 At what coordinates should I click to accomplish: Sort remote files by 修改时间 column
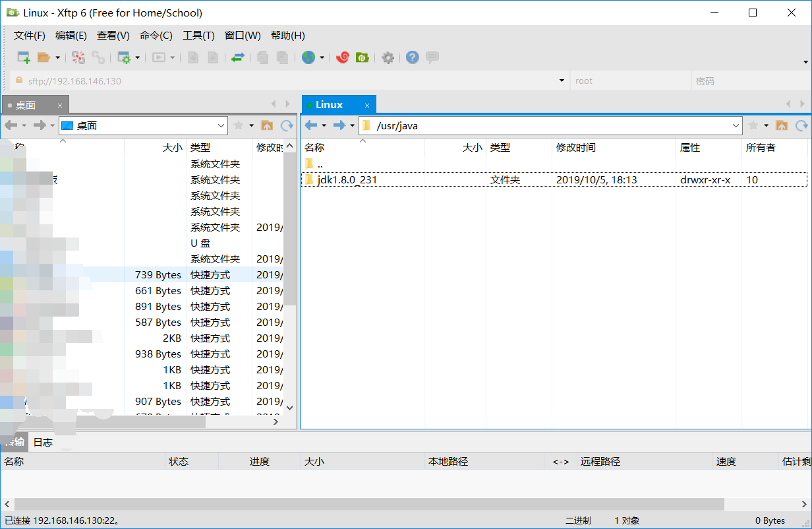coord(614,148)
